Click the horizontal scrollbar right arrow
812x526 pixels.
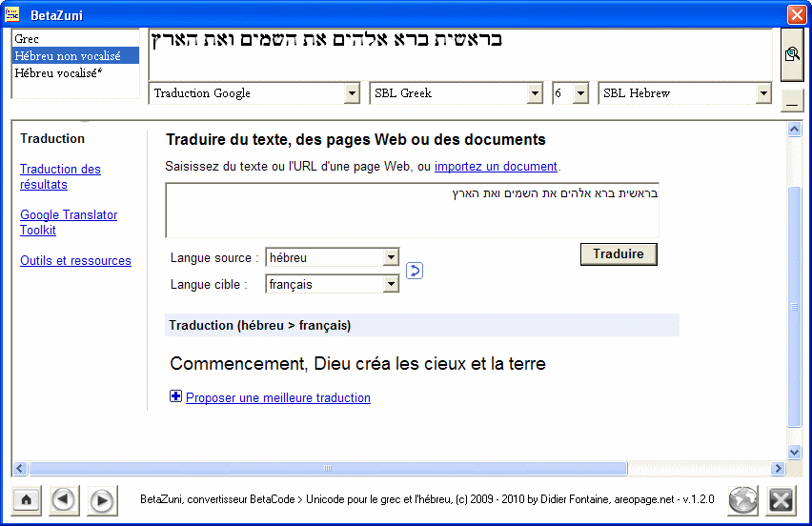coord(778,469)
